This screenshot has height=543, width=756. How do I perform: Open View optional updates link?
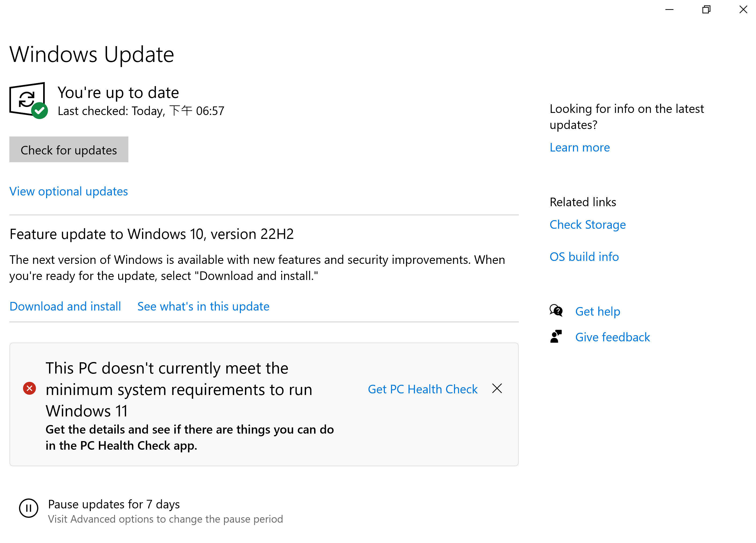[x=69, y=191]
